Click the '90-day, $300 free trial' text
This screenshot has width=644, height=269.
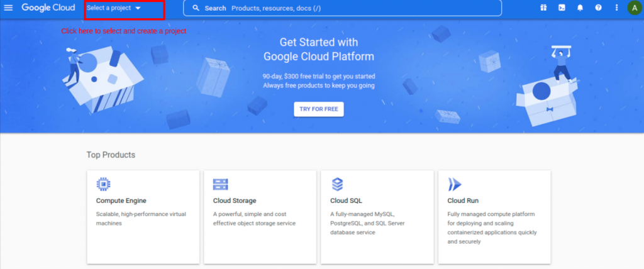(319, 77)
